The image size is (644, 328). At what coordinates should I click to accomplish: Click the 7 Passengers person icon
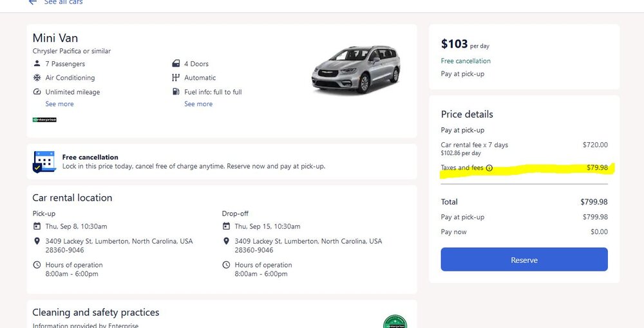pos(37,64)
